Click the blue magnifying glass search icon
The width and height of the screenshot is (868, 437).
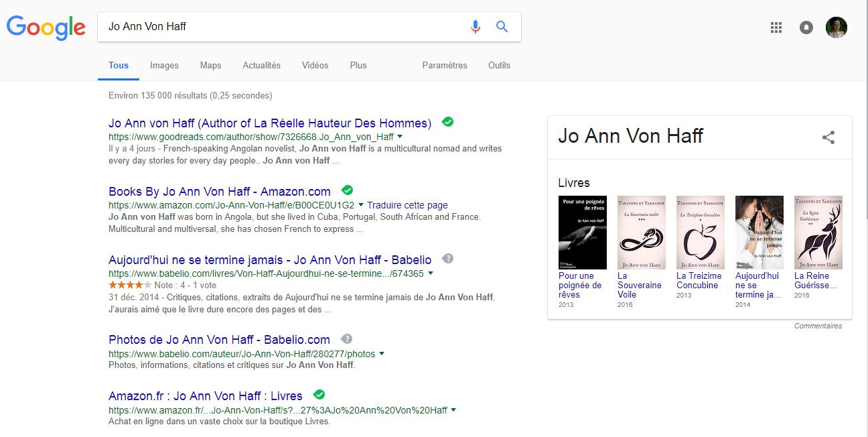coord(502,27)
